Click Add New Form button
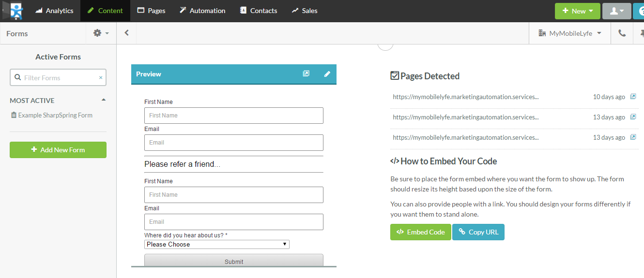This screenshot has width=644, height=278. [x=58, y=150]
